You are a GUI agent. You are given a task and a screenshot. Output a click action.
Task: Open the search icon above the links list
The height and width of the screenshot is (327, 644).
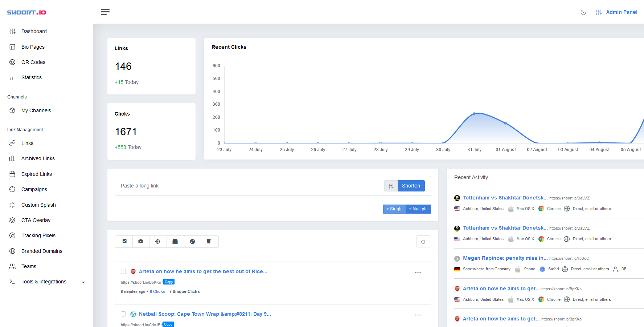click(423, 241)
